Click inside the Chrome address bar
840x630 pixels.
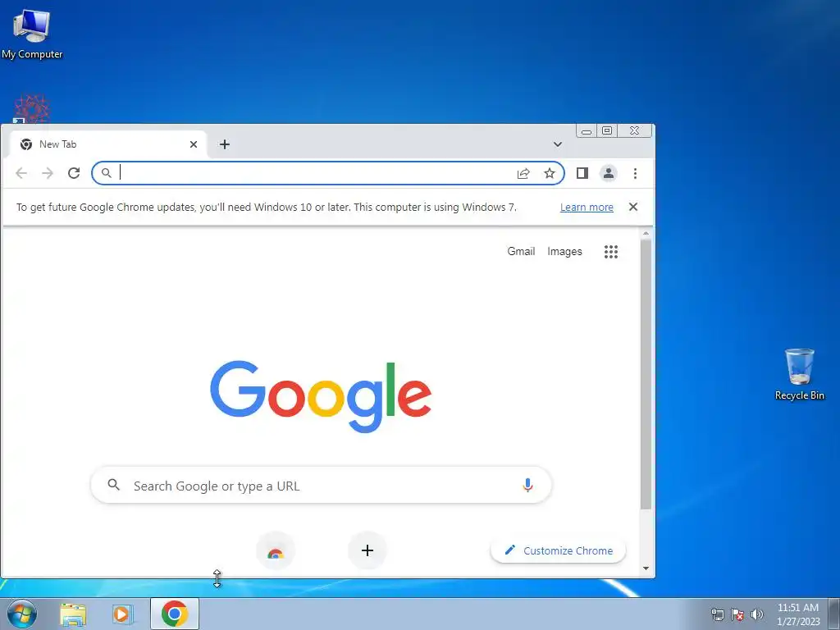point(328,173)
